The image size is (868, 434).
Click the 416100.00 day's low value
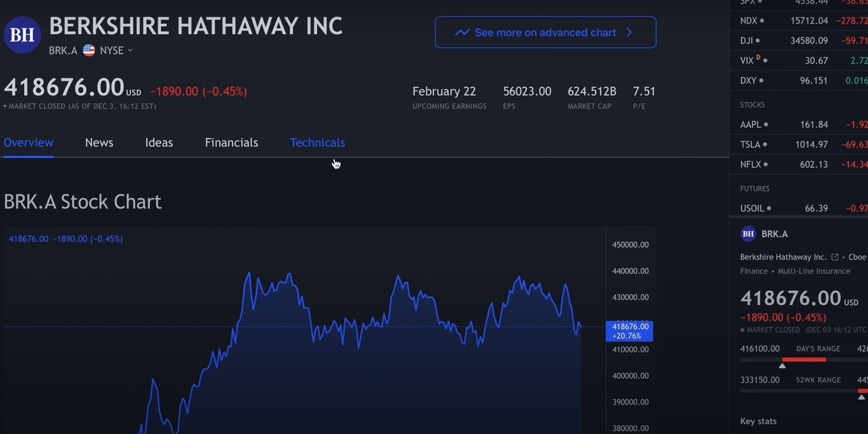tap(759, 349)
